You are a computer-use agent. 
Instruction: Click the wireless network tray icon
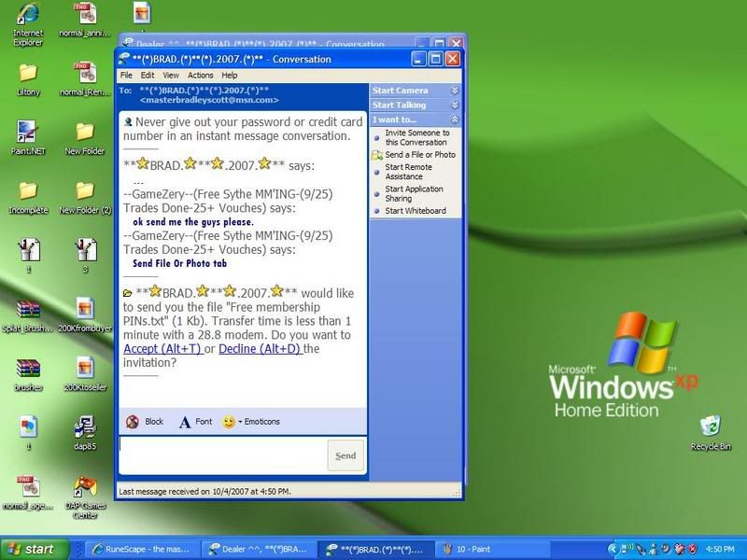627,549
